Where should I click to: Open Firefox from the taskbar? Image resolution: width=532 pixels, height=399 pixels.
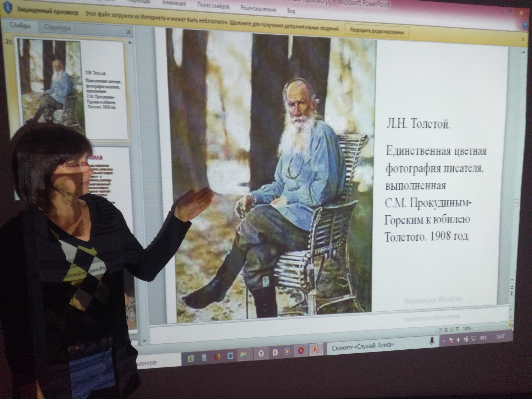click(217, 356)
